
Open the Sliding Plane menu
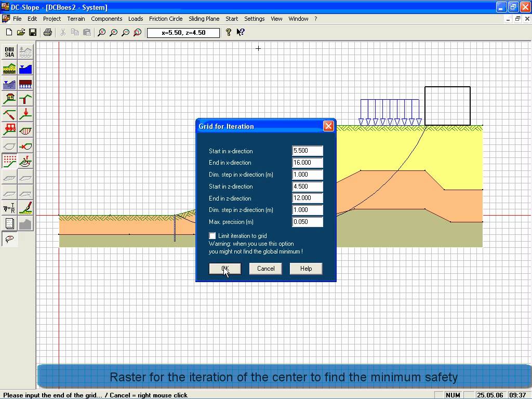point(204,19)
